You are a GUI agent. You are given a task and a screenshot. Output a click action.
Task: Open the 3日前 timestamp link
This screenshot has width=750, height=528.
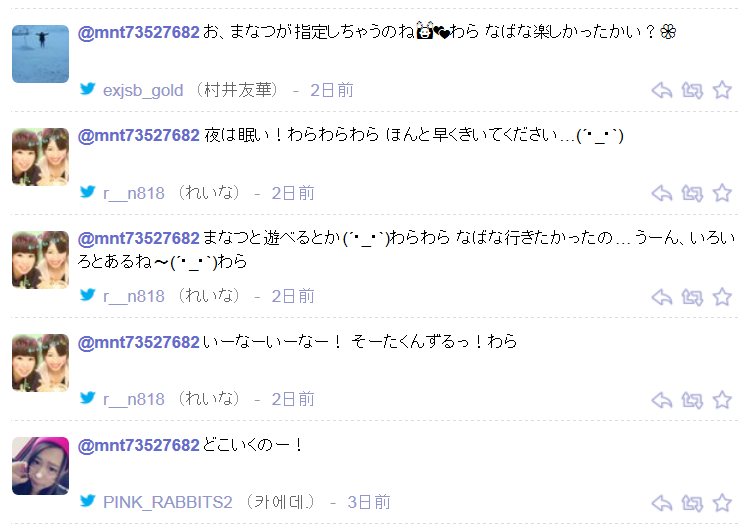click(369, 502)
